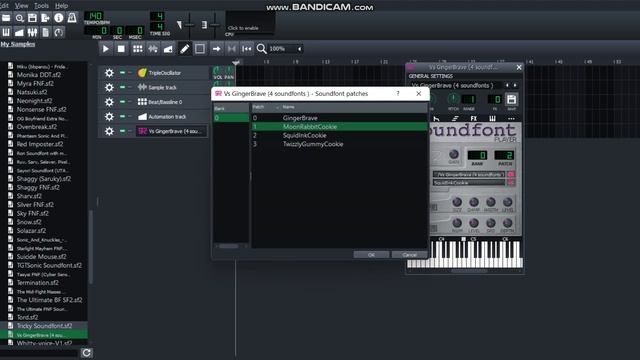Open Automation track gear menu

109,117
